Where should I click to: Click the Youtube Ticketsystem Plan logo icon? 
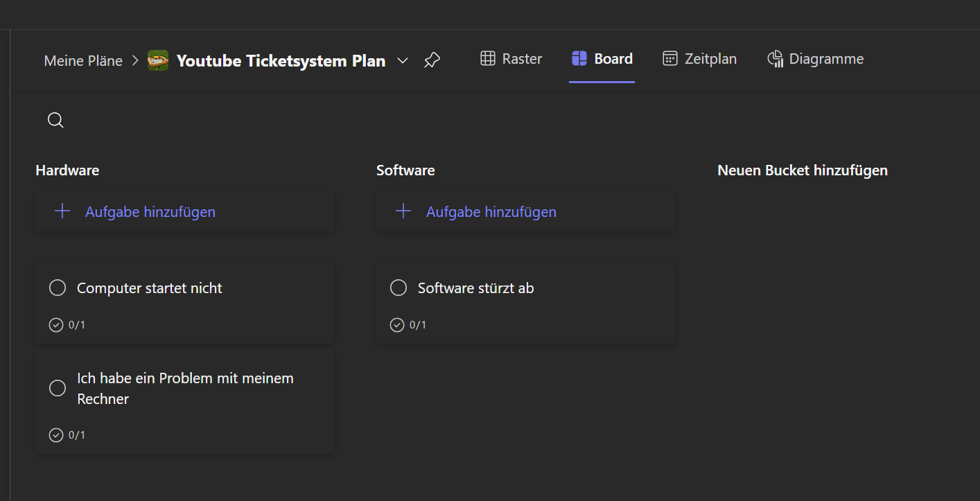[158, 60]
